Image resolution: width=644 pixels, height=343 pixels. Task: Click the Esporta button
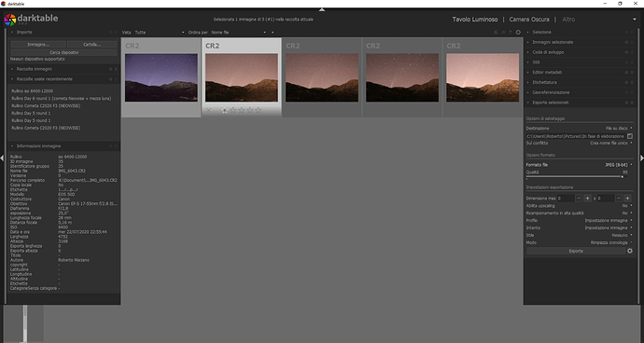point(576,251)
